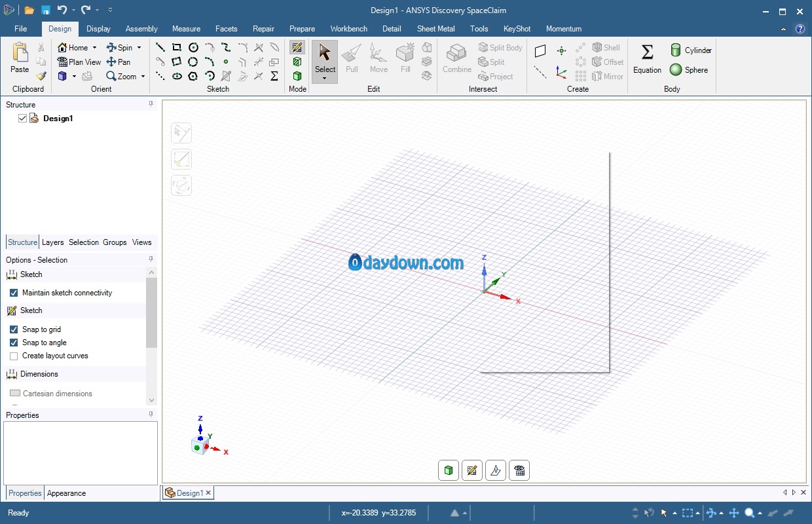
Task: Create a Sphere body
Action: point(689,69)
